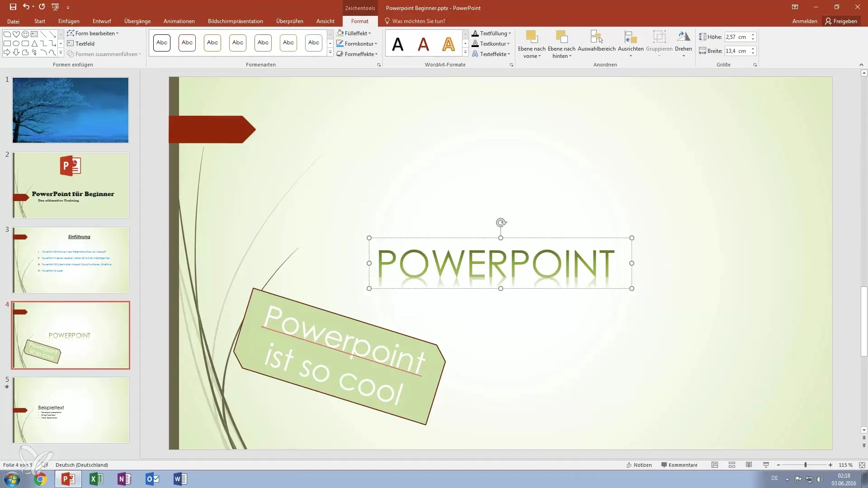Open the Größe dialog launcher
This screenshot has width=868, height=488.
755,65
